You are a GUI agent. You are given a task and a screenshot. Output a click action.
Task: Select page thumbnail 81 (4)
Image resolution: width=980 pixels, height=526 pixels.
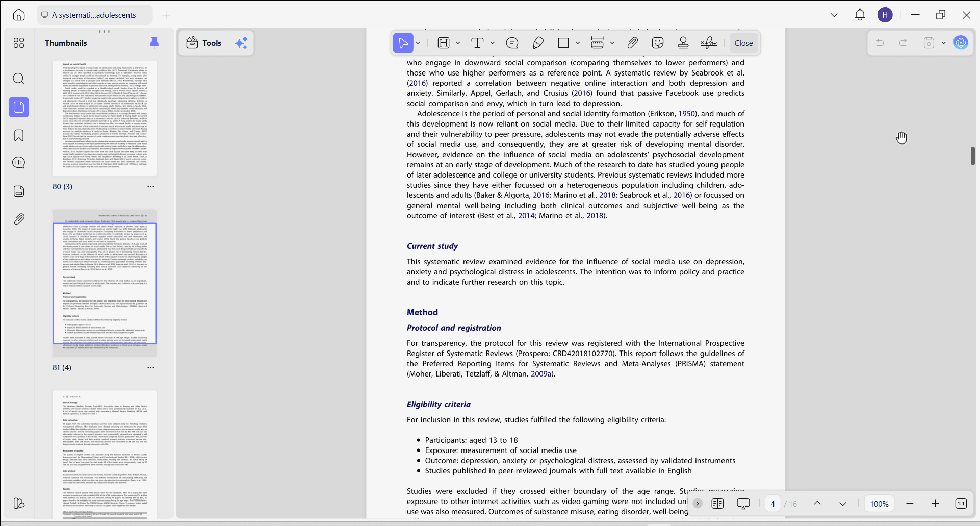[x=105, y=283]
